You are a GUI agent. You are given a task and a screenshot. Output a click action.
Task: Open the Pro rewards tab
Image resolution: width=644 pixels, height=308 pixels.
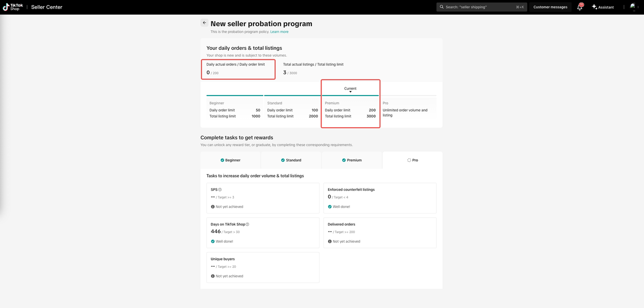pyautogui.click(x=413, y=160)
